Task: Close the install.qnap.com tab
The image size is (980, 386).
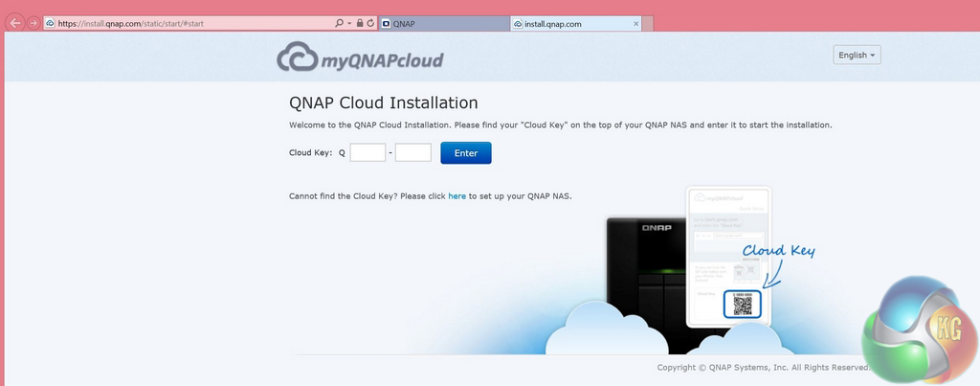Action: (636, 24)
